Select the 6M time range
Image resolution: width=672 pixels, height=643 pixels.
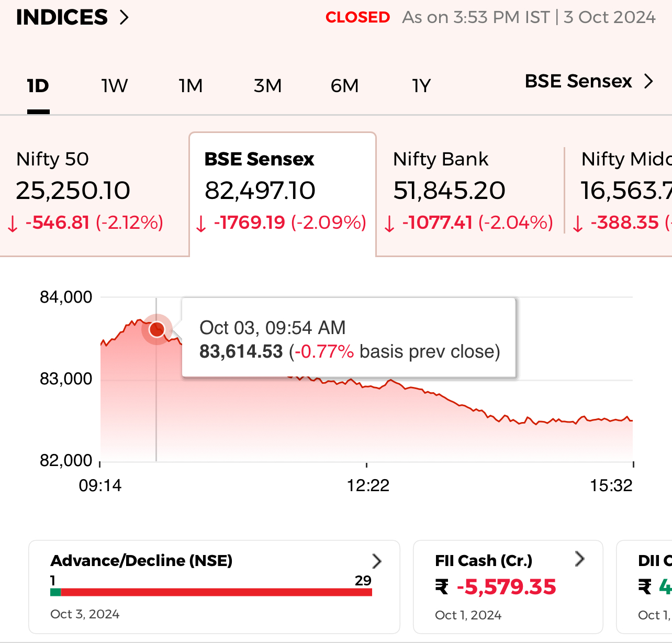(x=344, y=86)
